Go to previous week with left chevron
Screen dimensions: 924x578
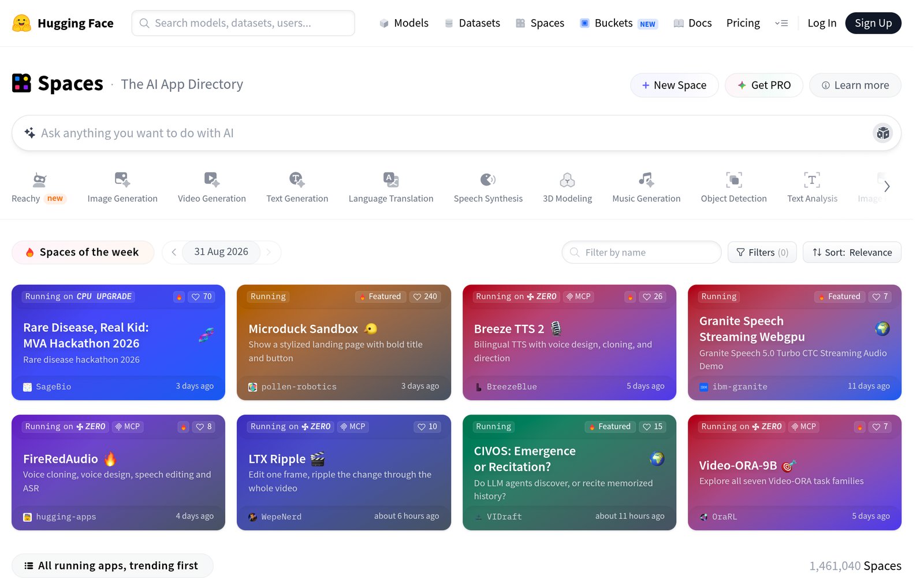(173, 252)
